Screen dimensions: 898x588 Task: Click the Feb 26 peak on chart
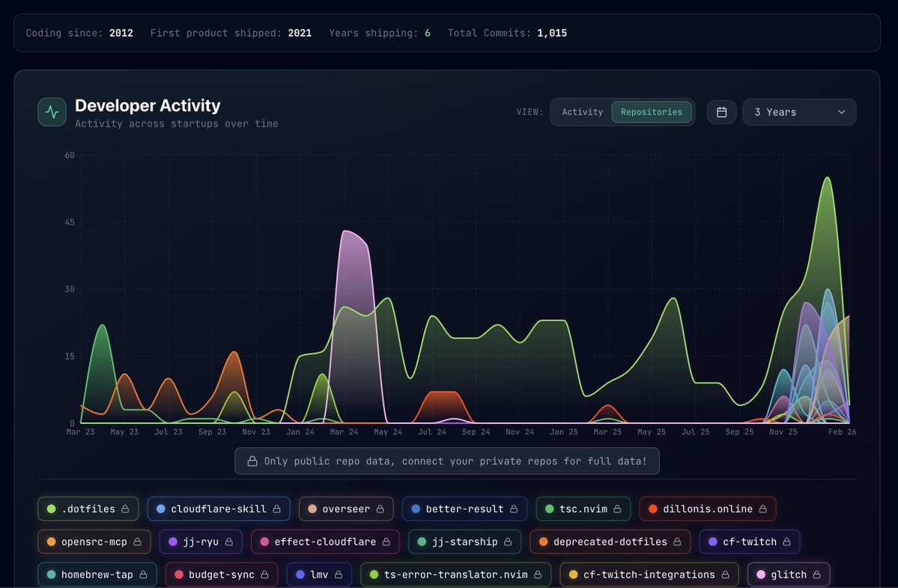(x=828, y=178)
